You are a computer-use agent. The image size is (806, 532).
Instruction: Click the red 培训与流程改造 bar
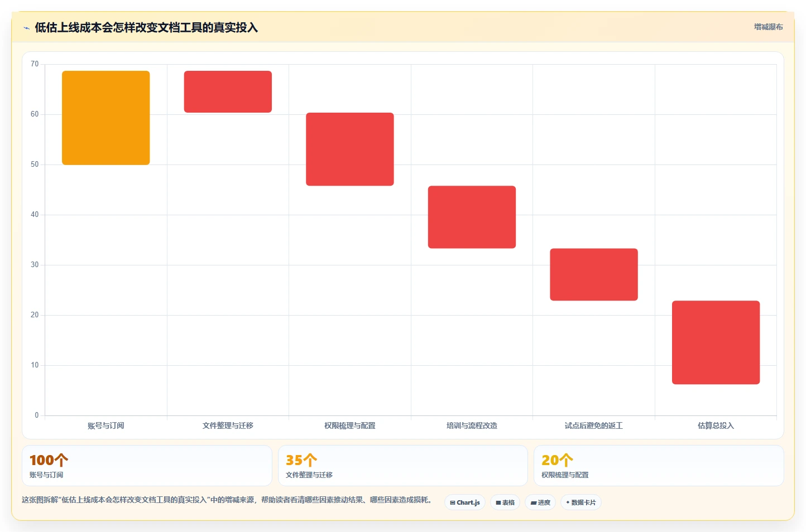(472, 217)
